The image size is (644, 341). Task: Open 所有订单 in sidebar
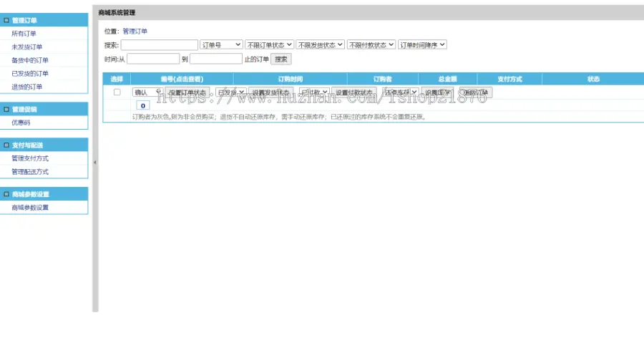(24, 34)
